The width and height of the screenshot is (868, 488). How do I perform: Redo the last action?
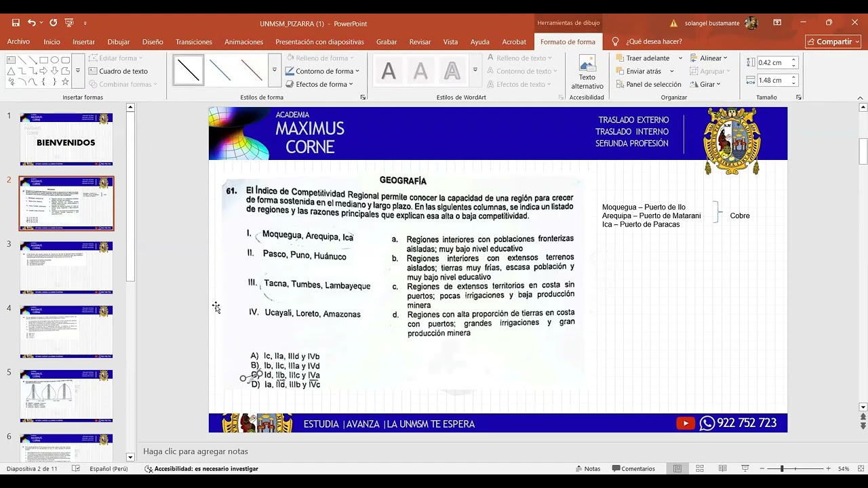coord(53,23)
